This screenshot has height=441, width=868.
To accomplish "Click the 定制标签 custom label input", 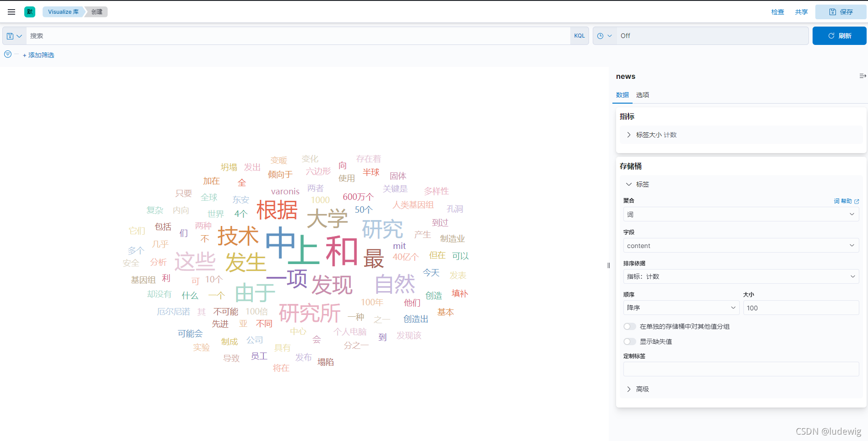I will (741, 369).
